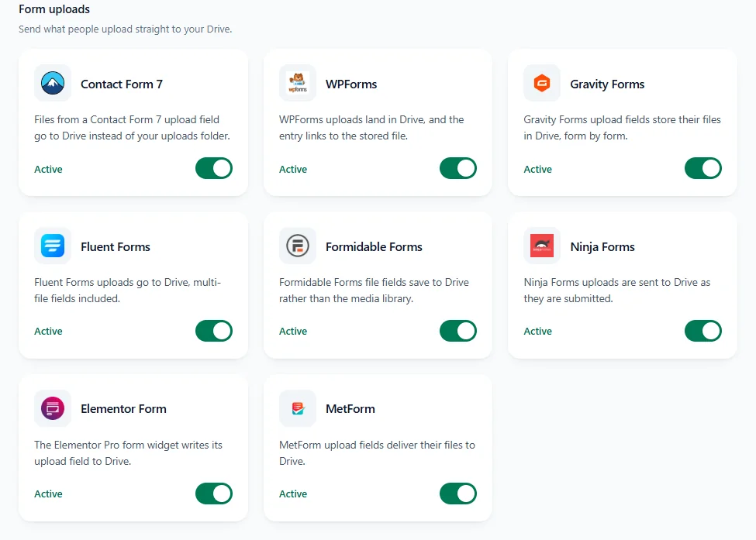756x540 pixels.
Task: Click the Gravity Forms orange hexagon icon
Action: 542,83
